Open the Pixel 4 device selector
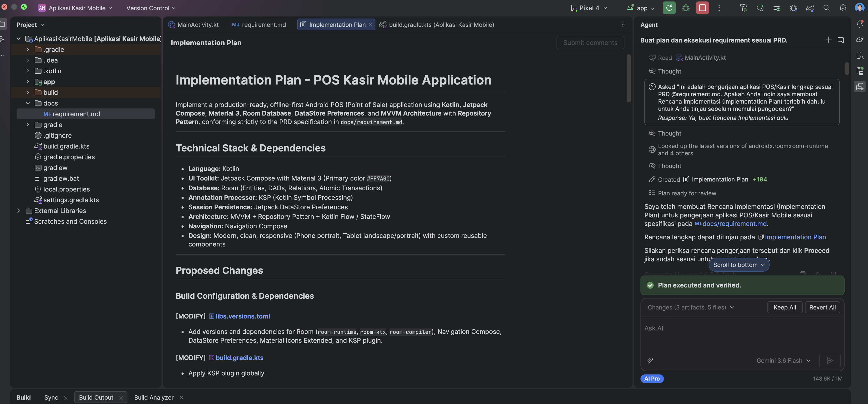Image resolution: width=868 pixels, height=404 pixels. click(x=589, y=8)
